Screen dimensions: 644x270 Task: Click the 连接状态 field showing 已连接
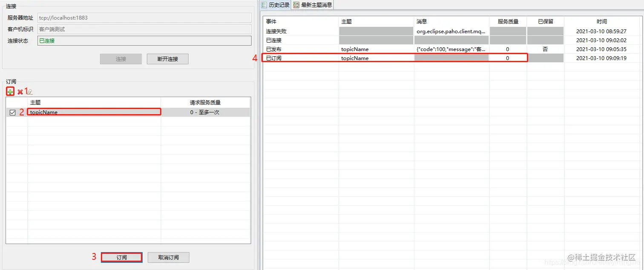pyautogui.click(x=144, y=41)
